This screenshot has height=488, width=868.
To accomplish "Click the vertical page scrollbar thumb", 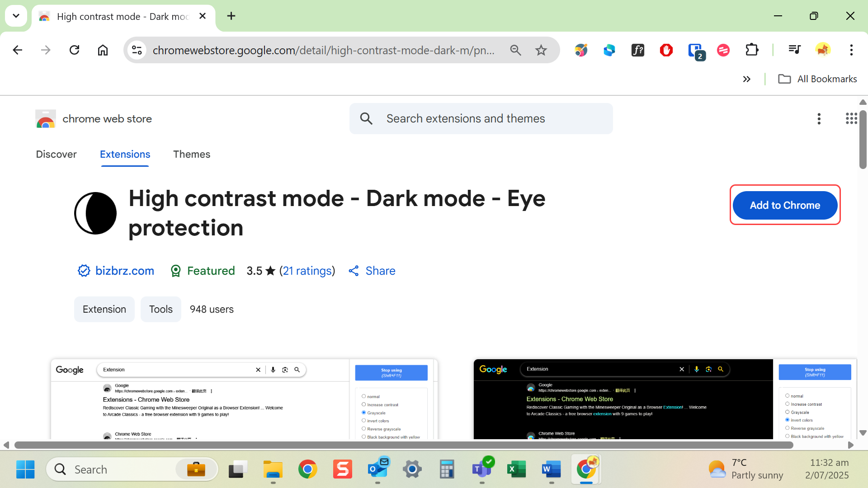I will coord(863,139).
